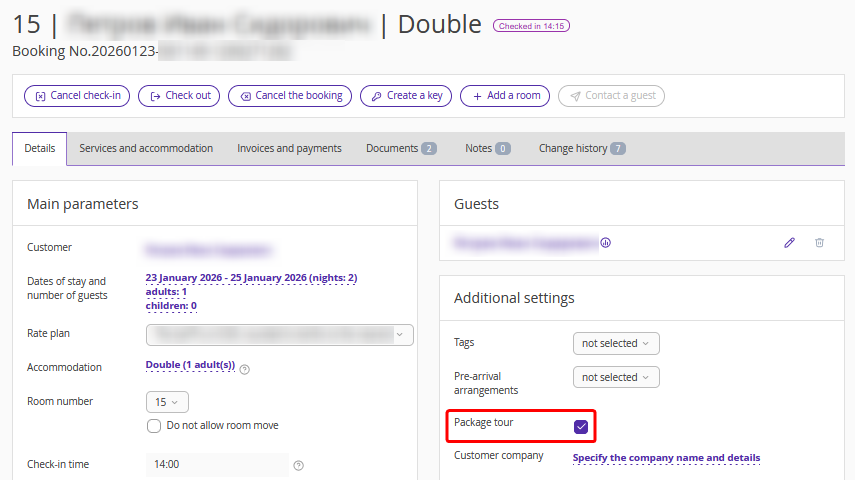
Task: Delete the guest with trash icon
Action: point(820,243)
